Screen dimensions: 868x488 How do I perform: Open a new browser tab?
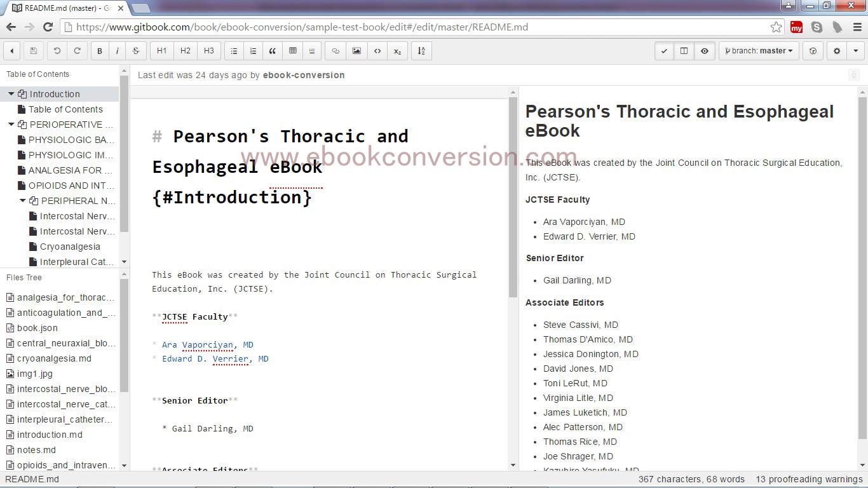click(141, 8)
